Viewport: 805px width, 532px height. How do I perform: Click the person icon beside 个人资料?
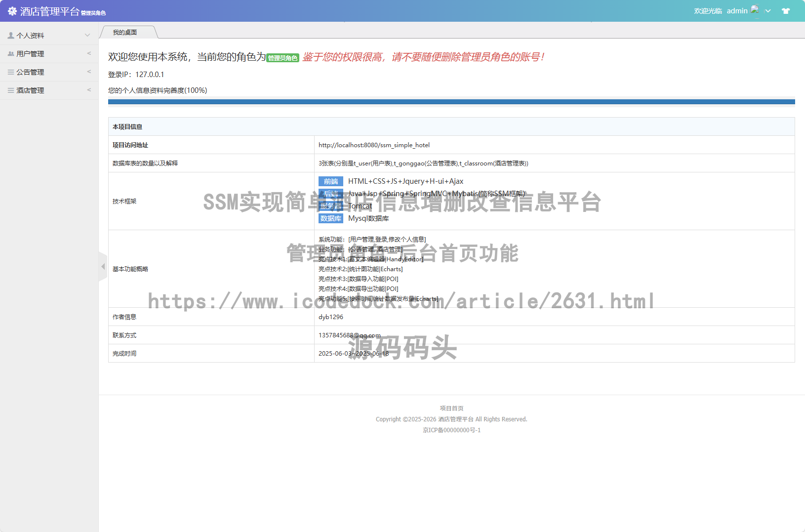click(11, 36)
